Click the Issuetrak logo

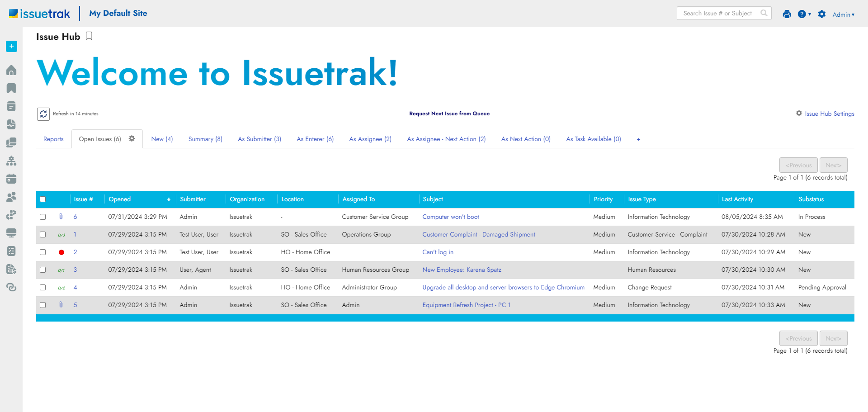[39, 14]
